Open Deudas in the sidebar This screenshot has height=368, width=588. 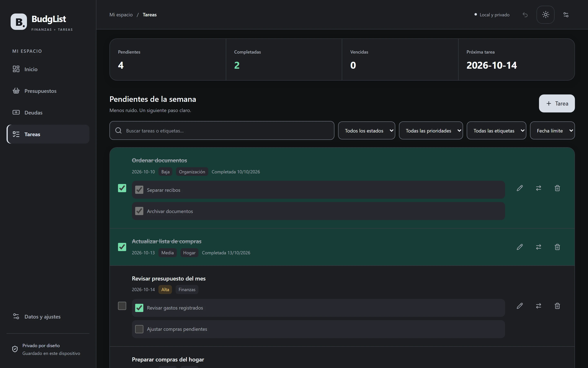48,113
